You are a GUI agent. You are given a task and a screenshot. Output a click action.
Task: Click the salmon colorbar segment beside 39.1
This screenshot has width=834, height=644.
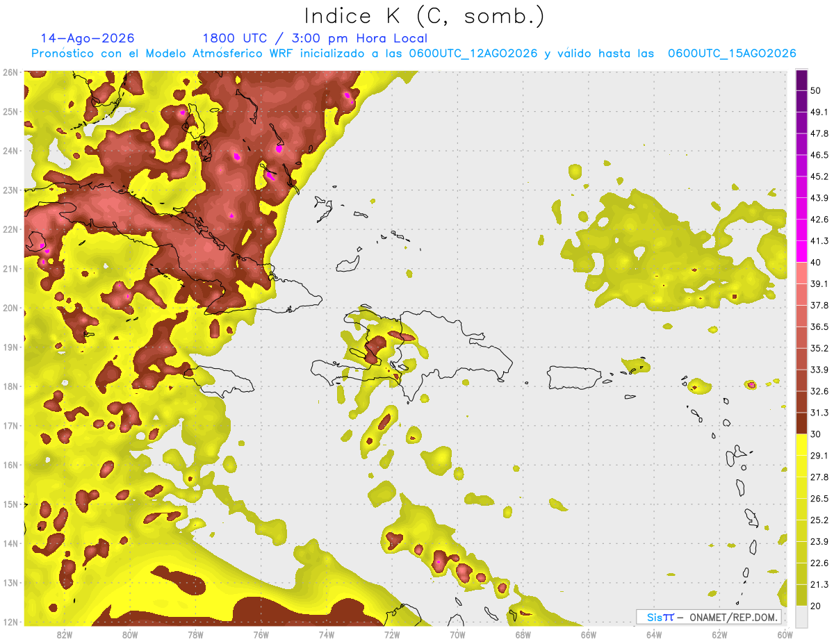(x=801, y=273)
